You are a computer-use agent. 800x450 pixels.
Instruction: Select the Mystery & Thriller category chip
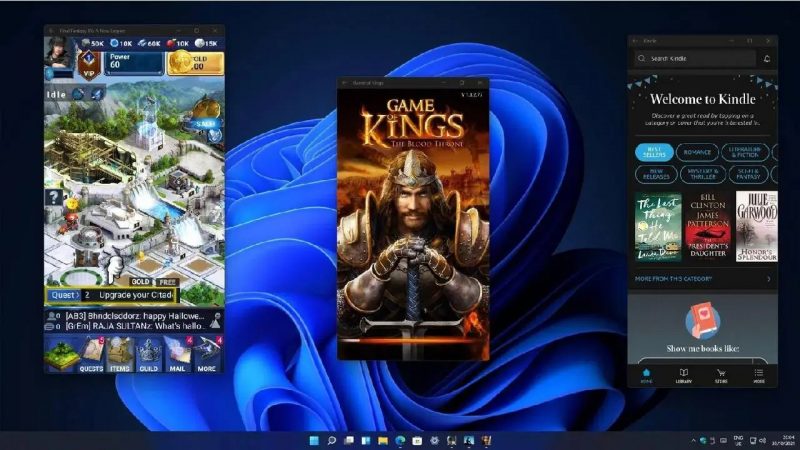[703, 174]
